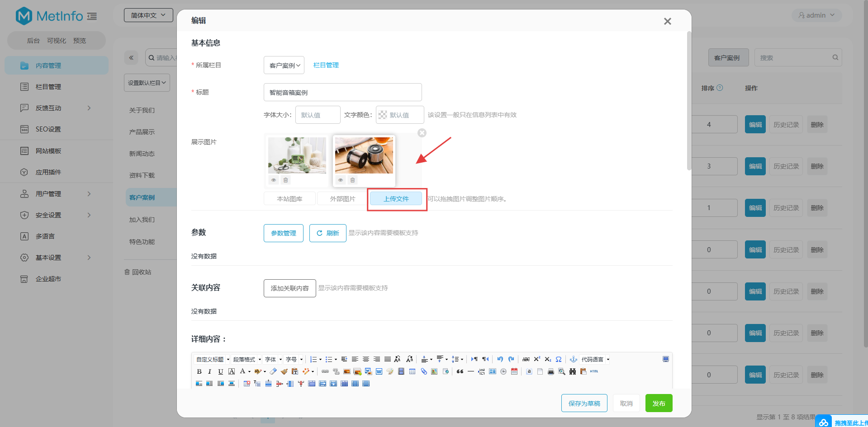Delete the speaker image with trash icon
Image resolution: width=868 pixels, height=427 pixels.
352,180
